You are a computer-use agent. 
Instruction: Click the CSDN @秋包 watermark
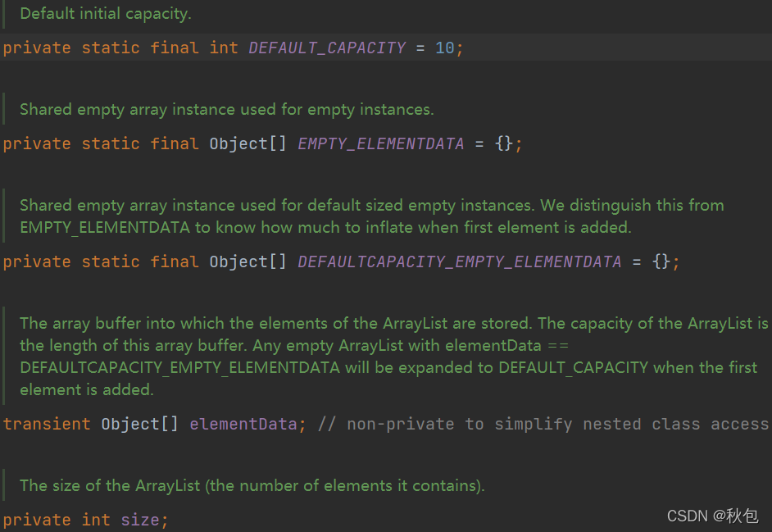(712, 516)
